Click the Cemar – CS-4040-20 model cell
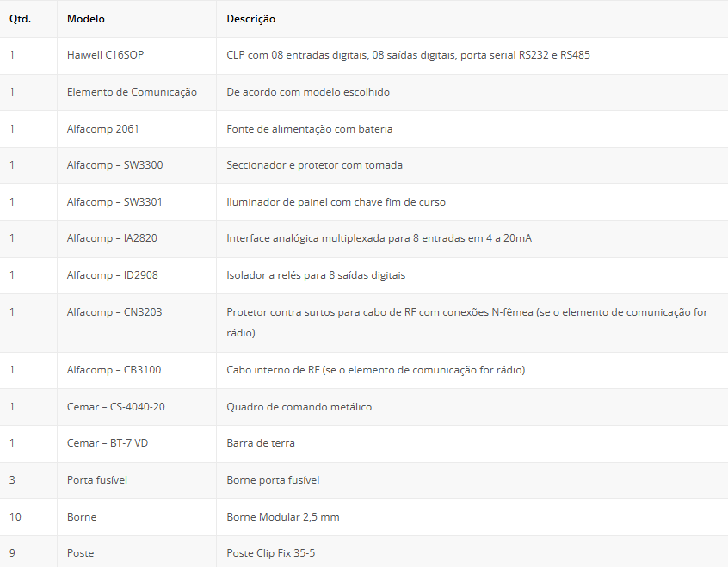Image resolution: width=728 pixels, height=567 pixels. [x=116, y=407]
